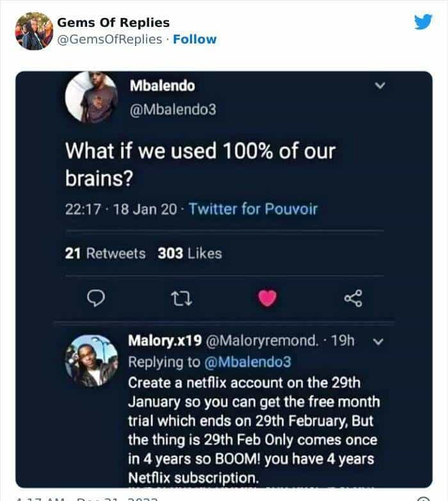448x501 pixels.
Task: Toggle the pink heart like button
Action: click(x=268, y=297)
